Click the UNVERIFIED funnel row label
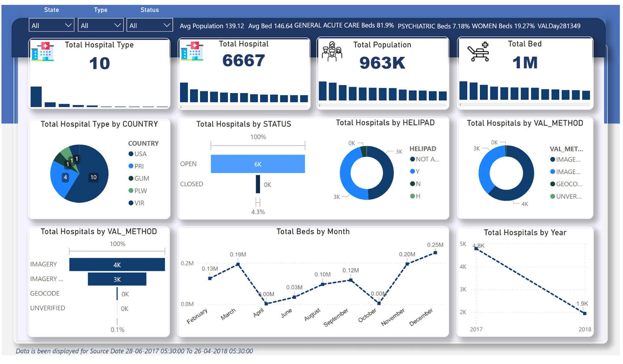Image resolution: width=623 pixels, height=364 pixels. 48,308
